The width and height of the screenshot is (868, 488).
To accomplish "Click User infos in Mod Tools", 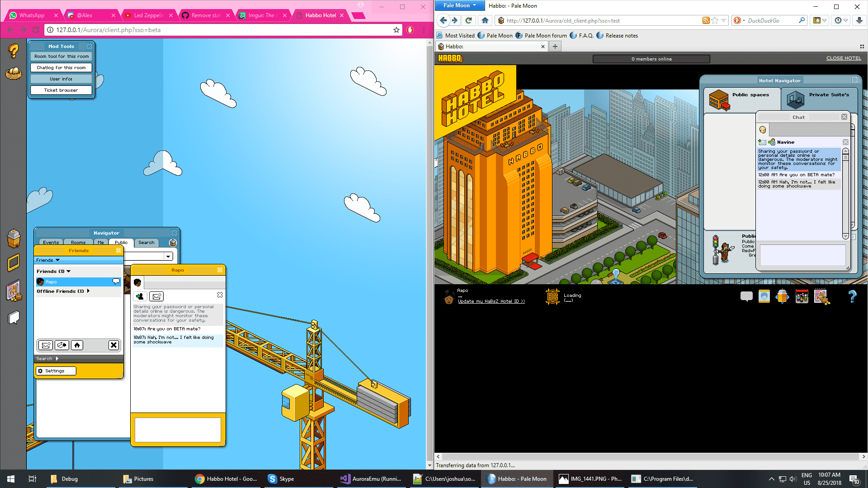I will tap(60, 78).
